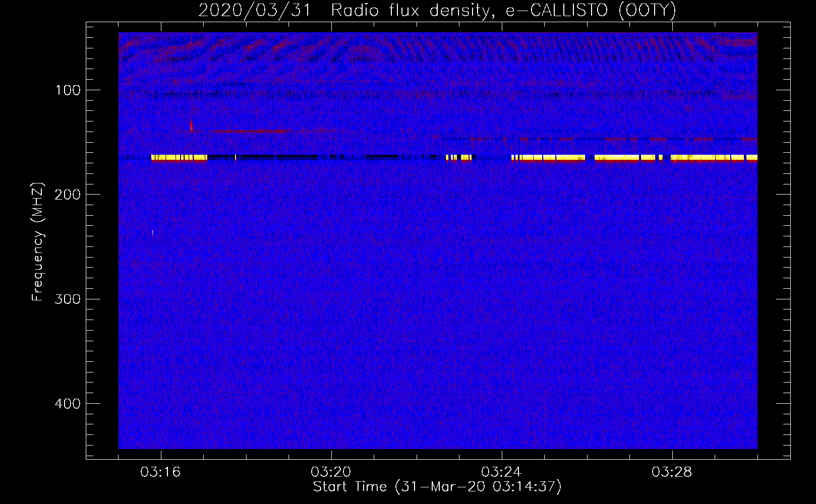The image size is (816, 504).
Task: Click the 200 frequency tick label
Action: click(68, 195)
